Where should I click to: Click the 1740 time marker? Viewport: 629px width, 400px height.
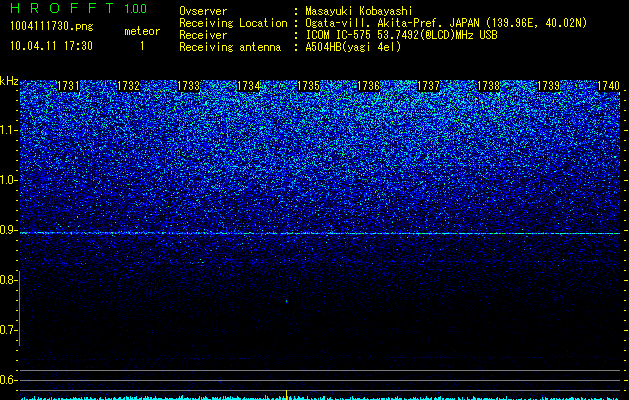[608, 86]
